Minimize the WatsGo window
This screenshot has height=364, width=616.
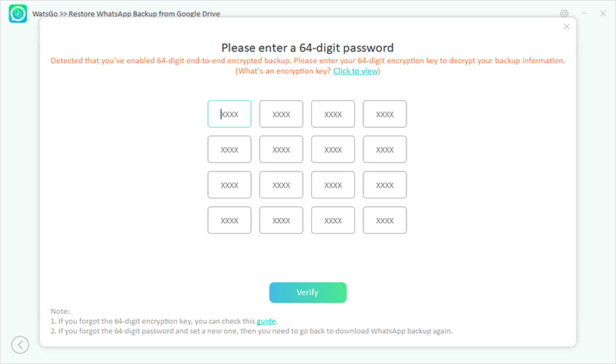coord(583,14)
